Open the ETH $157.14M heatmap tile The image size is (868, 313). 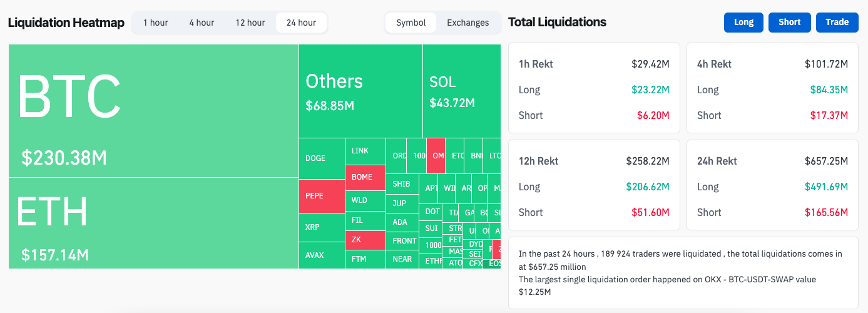point(153,223)
